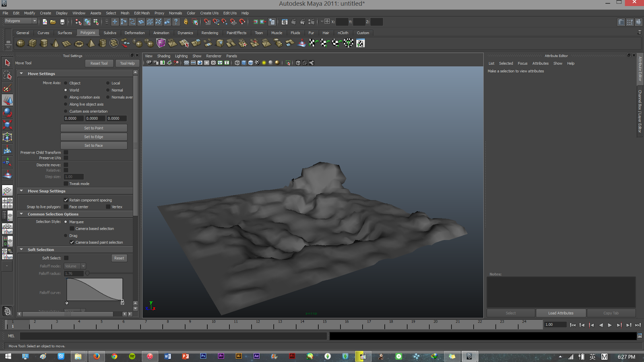Open the Firefox browser from the taskbar

coord(97,356)
